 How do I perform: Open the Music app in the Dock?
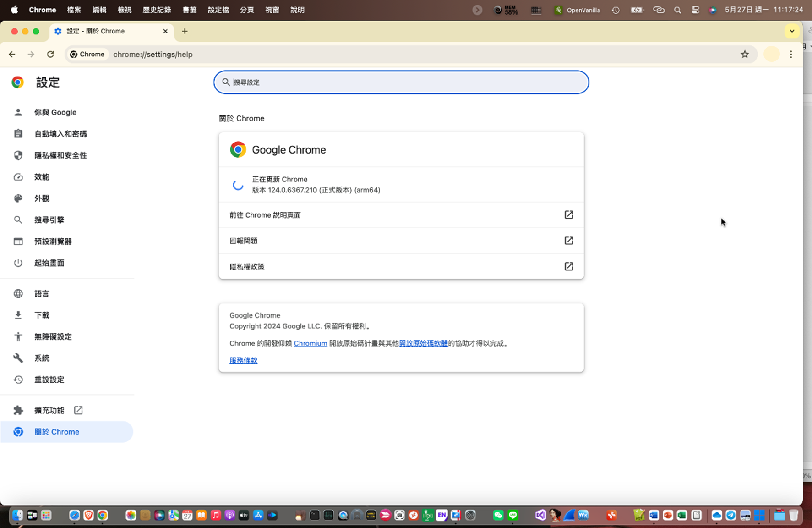point(216,515)
